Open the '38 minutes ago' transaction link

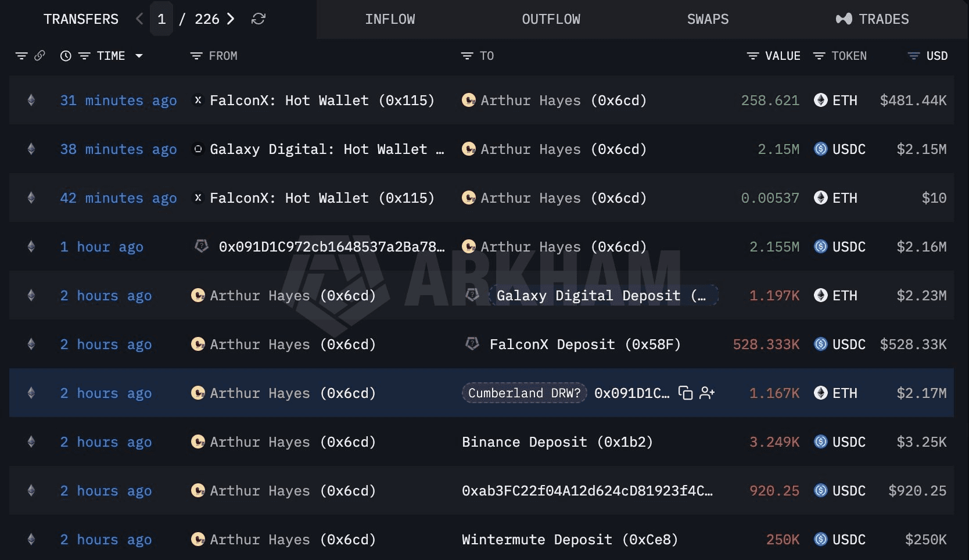click(119, 149)
